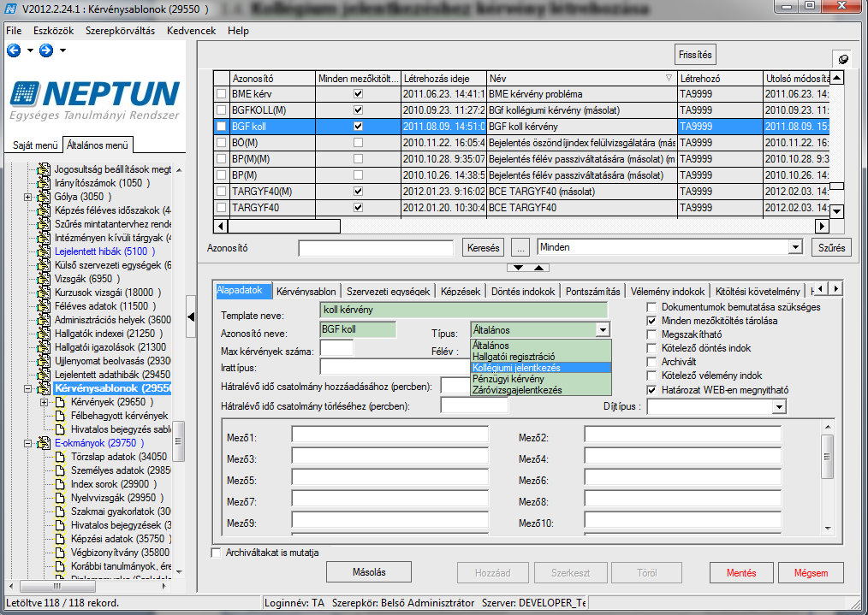The width and height of the screenshot is (868, 615).
Task: Expand the Gólya (3050) tree node
Action: click(27, 197)
